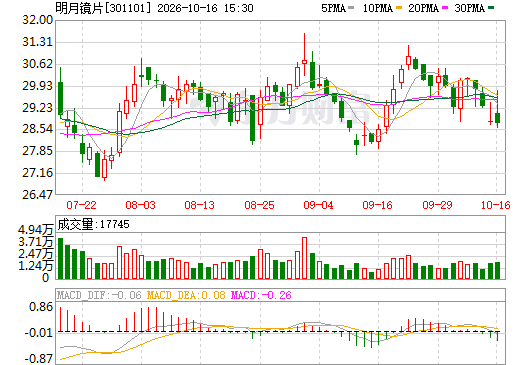This screenshot has height=365, width=520.
Task: Click MACD axis label -0.87
Action: pos(38,359)
